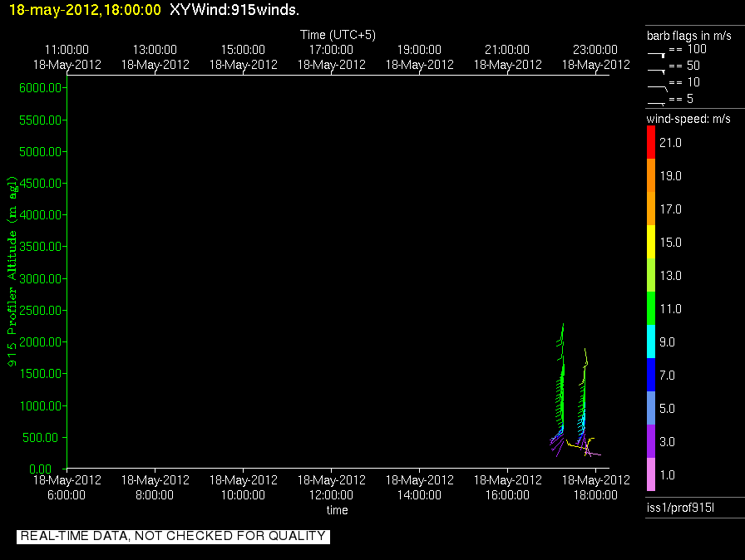Viewport: 745px width, 560px height.
Task: Click the 6000.00 altitude tick label
Action: coord(41,88)
